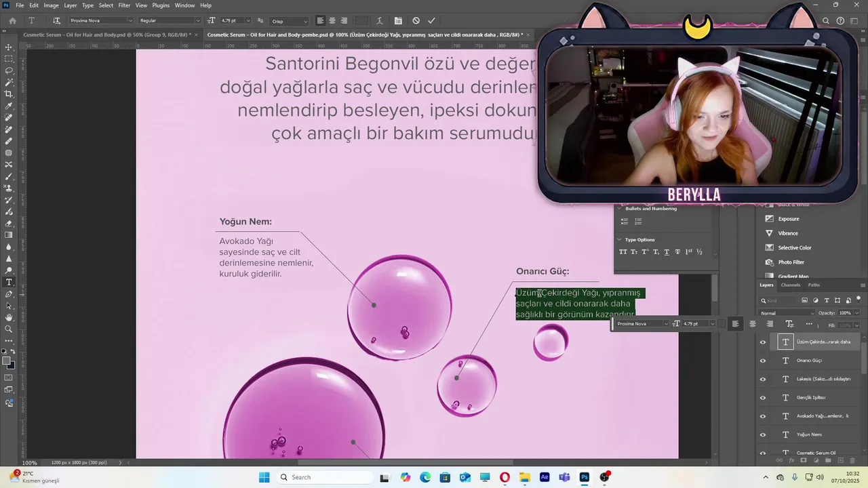Delete layer with trash icon
This screenshot has height=488, width=868.
click(852, 460)
